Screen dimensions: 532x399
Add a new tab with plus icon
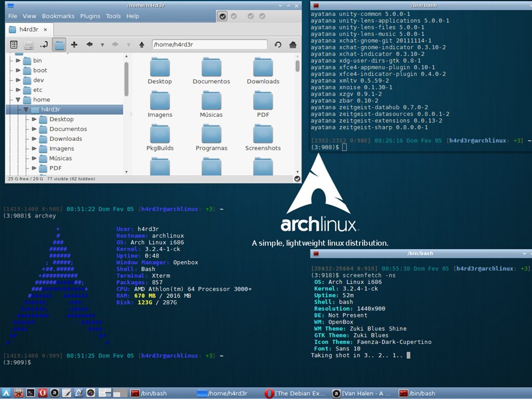click(x=74, y=45)
